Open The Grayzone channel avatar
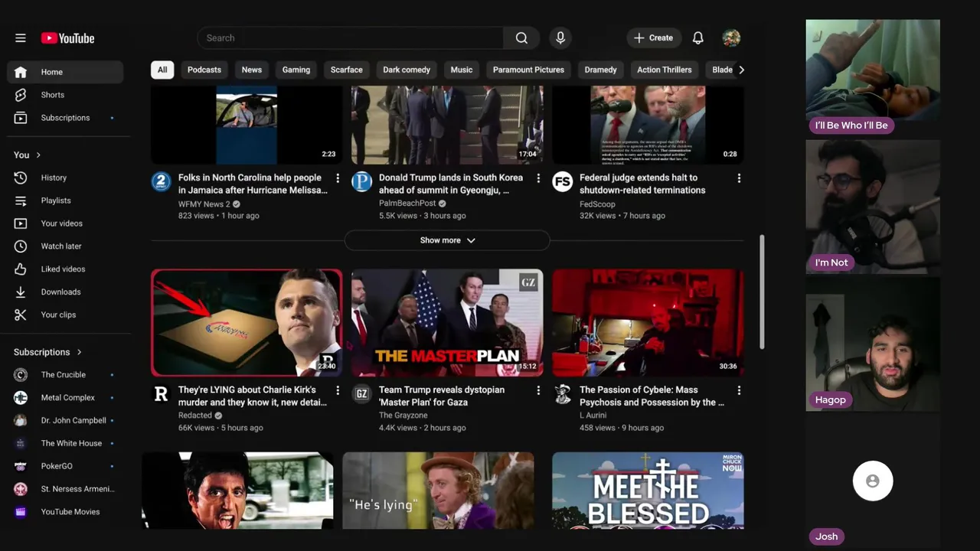Viewport: 980px width, 551px height. [361, 394]
